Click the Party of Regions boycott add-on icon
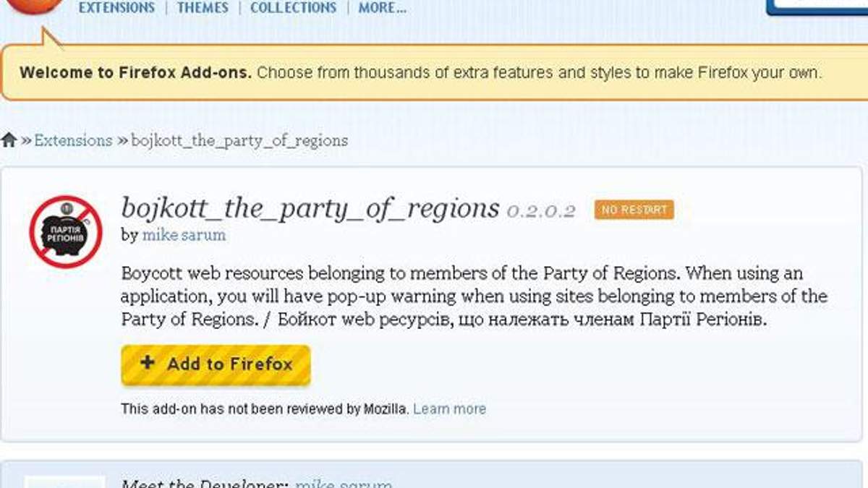 tap(66, 232)
